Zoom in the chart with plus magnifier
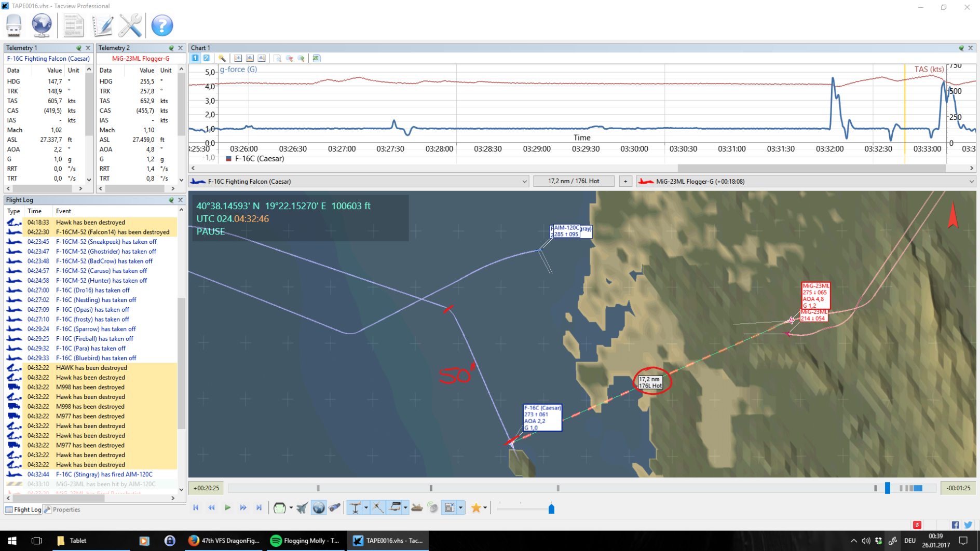 302,58
